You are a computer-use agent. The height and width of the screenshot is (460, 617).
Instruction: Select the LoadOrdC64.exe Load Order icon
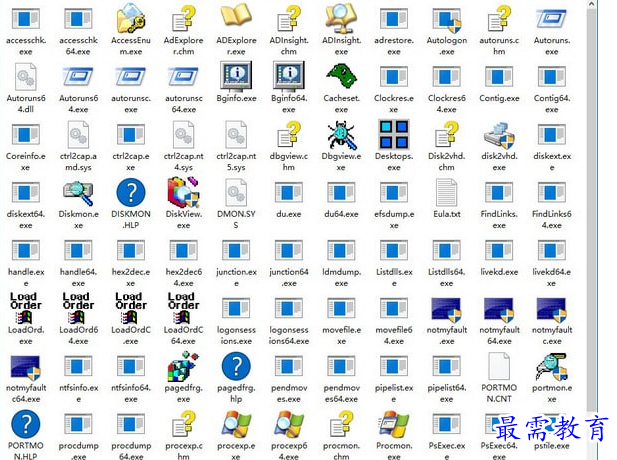coord(183,307)
